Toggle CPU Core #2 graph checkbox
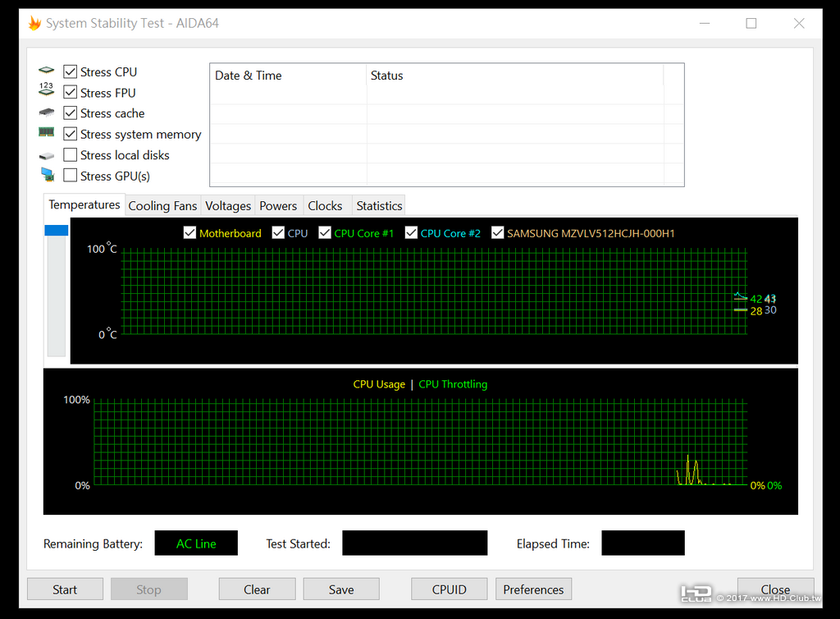This screenshot has width=840, height=619. (x=411, y=232)
